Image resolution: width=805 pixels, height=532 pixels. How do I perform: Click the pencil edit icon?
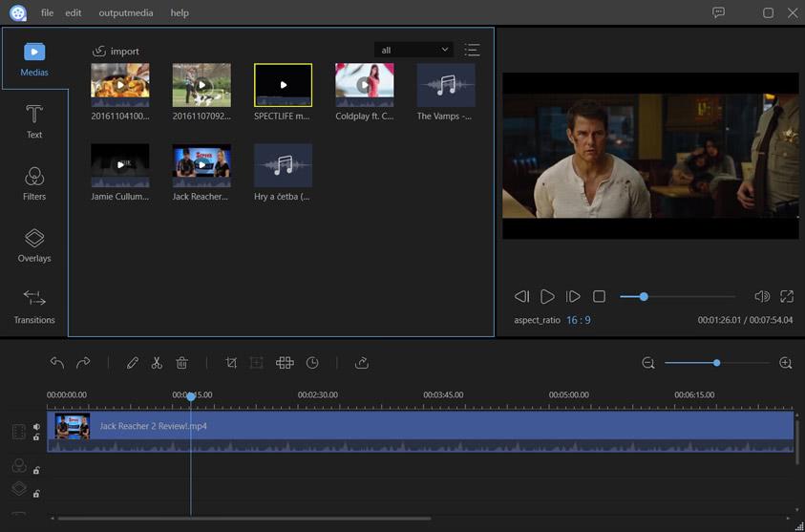132,363
